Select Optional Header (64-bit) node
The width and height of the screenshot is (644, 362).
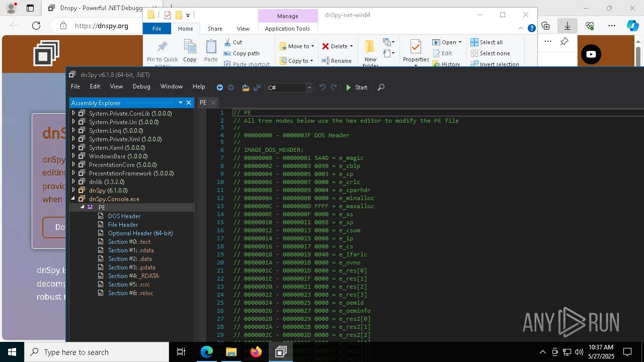(x=140, y=233)
